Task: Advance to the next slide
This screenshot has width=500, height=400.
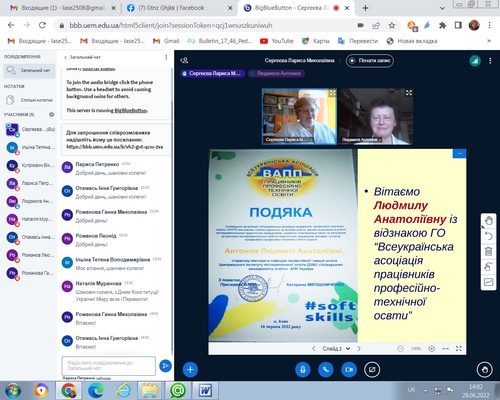Action: tap(359, 348)
